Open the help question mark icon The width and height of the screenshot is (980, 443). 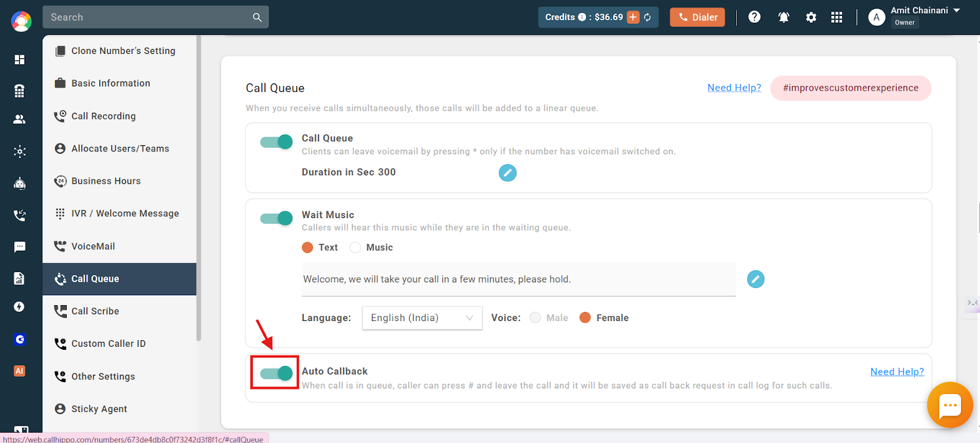[x=755, y=17]
